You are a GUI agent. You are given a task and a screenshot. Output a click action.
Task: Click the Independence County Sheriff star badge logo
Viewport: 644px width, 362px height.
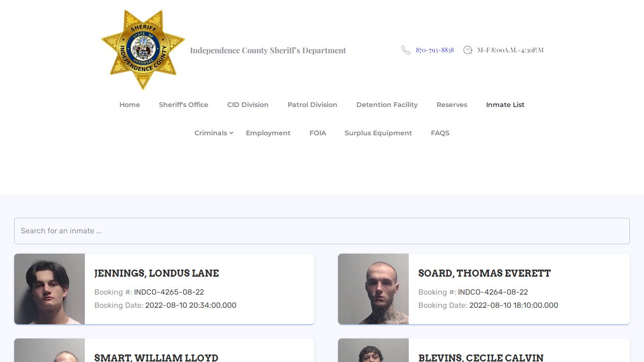[143, 50]
